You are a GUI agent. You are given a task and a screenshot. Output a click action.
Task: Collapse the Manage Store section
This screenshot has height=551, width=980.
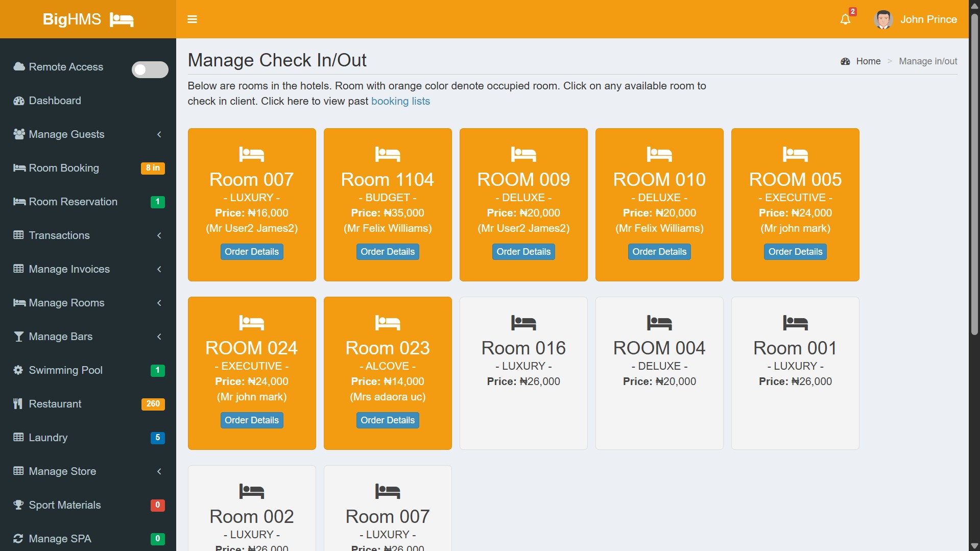click(62, 471)
